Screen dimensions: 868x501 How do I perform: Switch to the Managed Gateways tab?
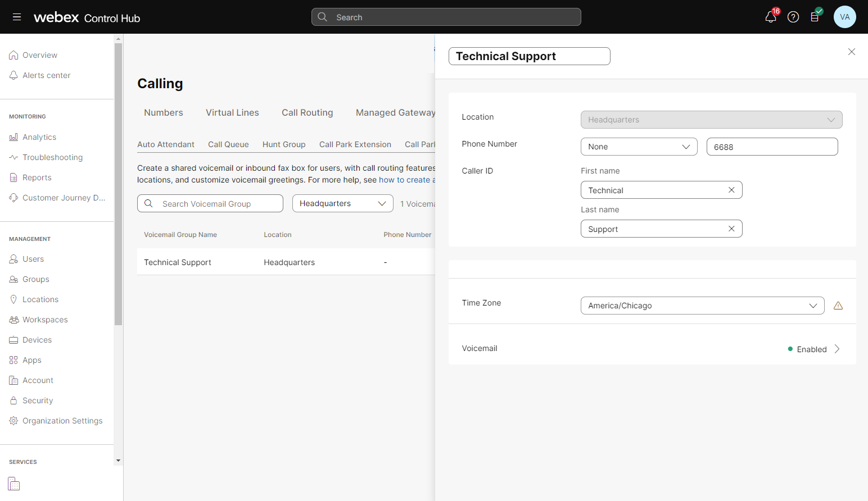coord(395,112)
